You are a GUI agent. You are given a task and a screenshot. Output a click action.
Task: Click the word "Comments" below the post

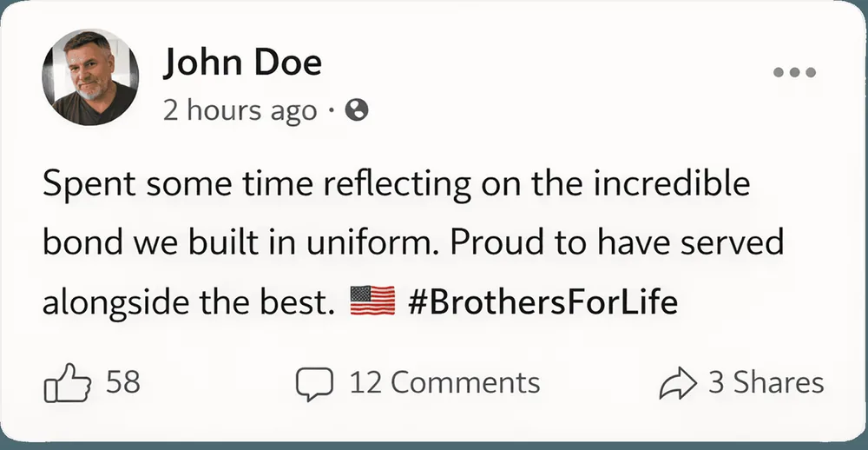[465, 383]
